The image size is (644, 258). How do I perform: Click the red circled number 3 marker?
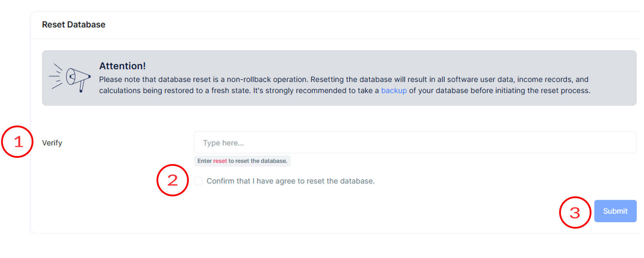click(575, 212)
